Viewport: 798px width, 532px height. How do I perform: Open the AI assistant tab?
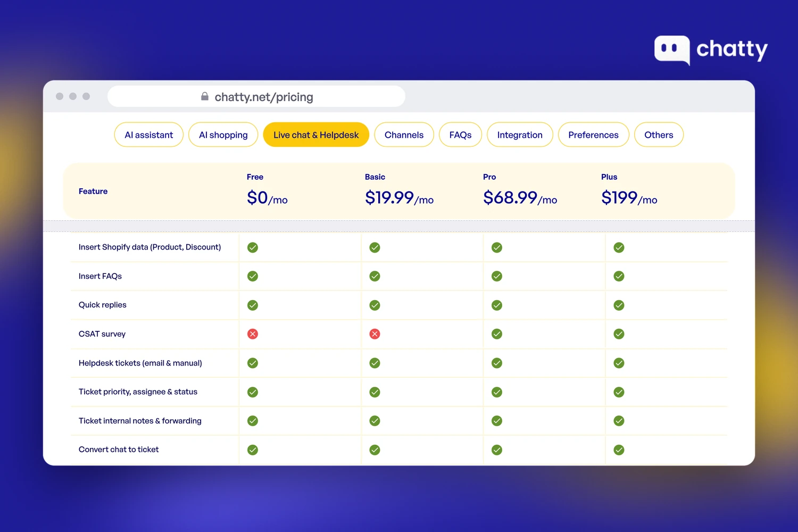[x=149, y=135]
